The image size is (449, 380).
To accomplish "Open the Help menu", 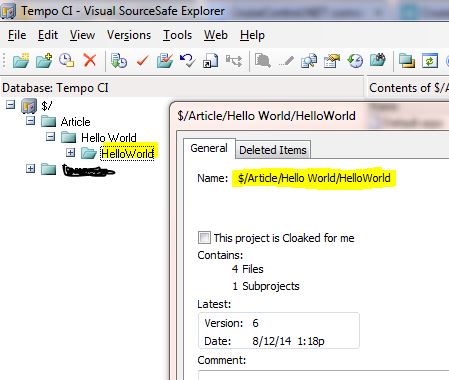I will [252, 35].
